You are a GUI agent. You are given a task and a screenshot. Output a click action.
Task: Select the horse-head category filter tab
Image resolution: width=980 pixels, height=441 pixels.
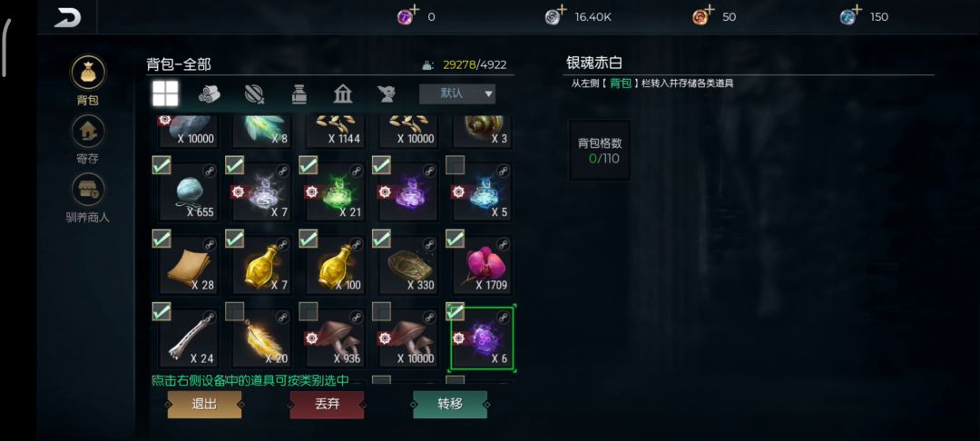[386, 94]
